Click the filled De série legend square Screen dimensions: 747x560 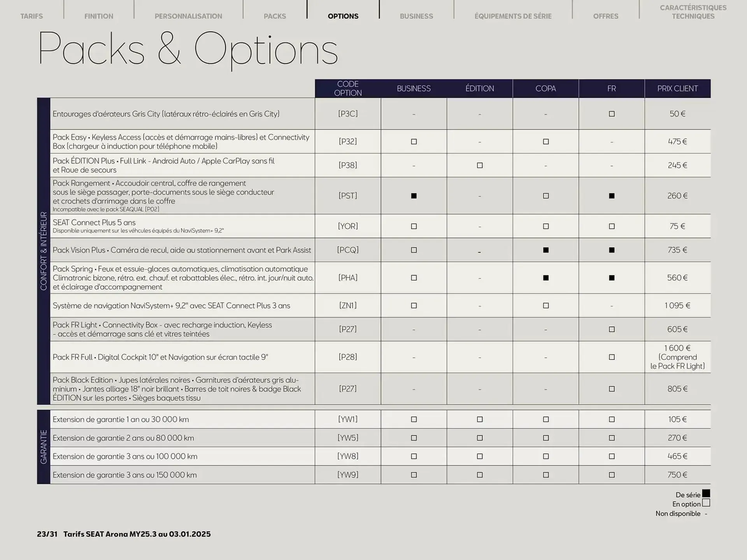click(706, 493)
